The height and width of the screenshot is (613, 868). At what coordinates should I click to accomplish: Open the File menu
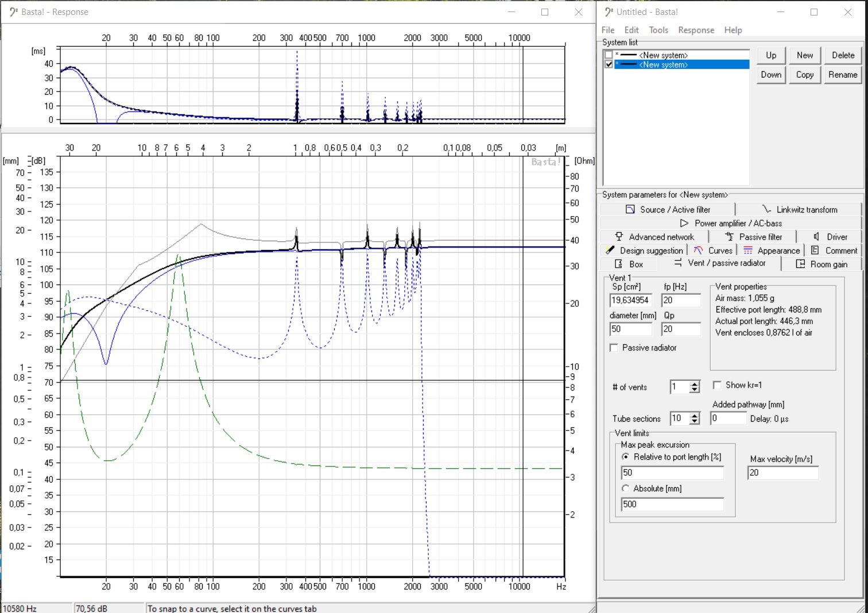(x=608, y=30)
